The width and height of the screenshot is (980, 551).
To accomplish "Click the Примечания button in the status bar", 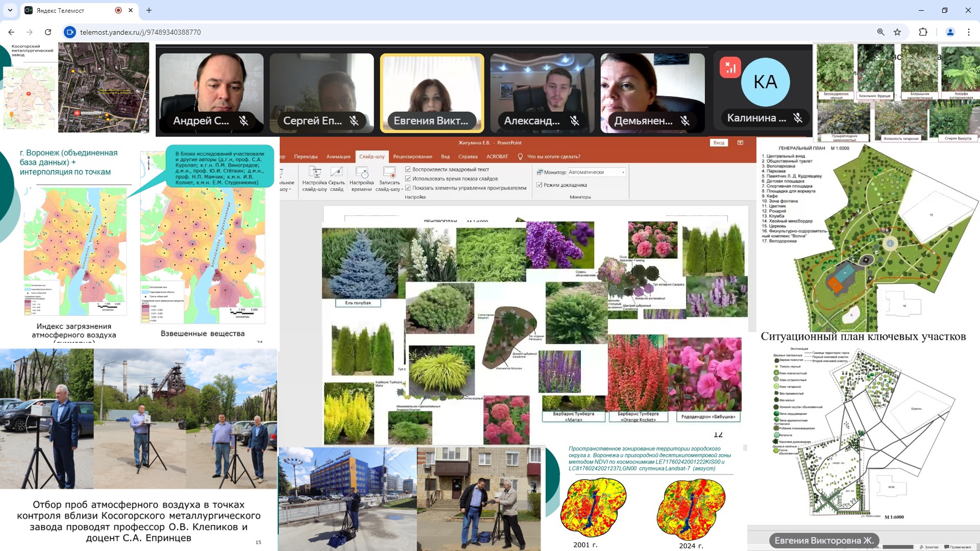I will pyautogui.click(x=958, y=547).
